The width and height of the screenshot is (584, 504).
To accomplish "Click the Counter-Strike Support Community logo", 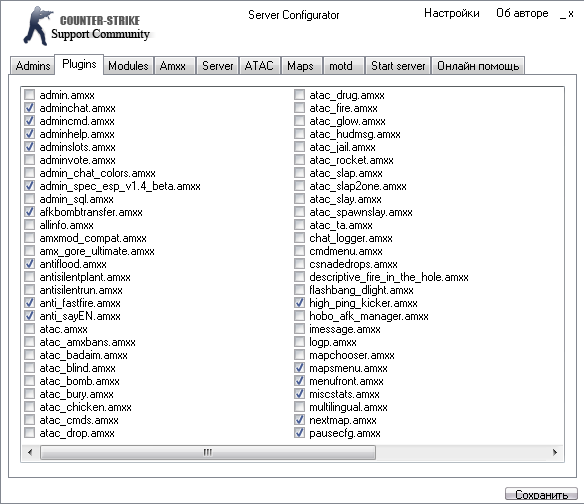I will point(87,26).
